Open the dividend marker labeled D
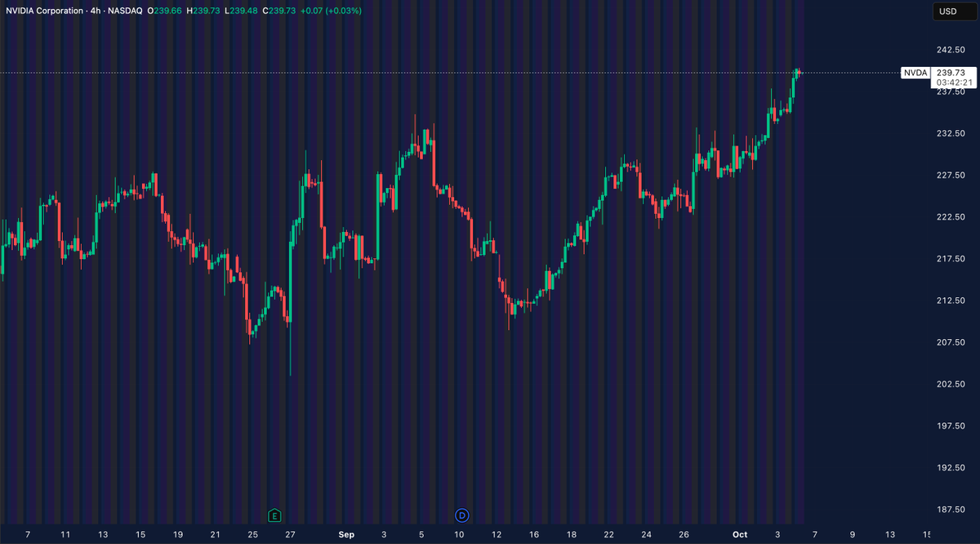The height and width of the screenshot is (544, 980). tap(462, 515)
